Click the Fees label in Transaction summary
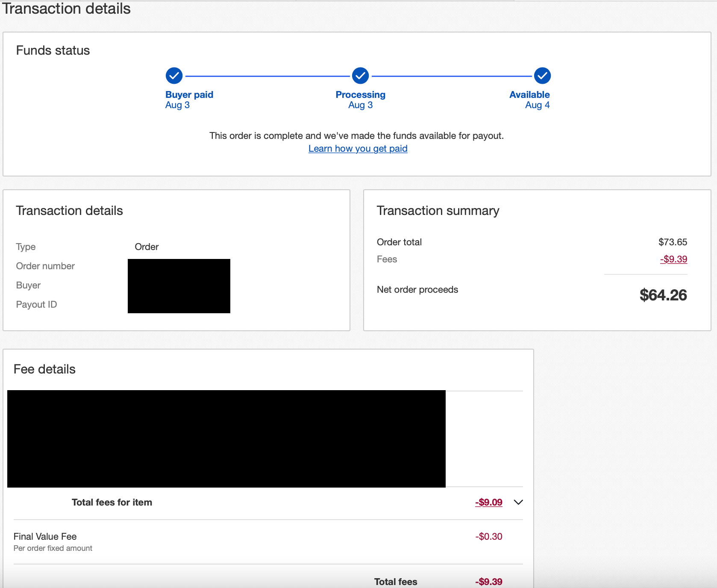The image size is (717, 588). 387,259
